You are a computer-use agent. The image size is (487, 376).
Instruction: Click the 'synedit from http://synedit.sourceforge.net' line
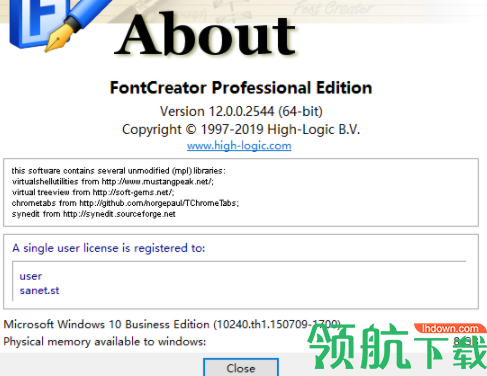(94, 214)
